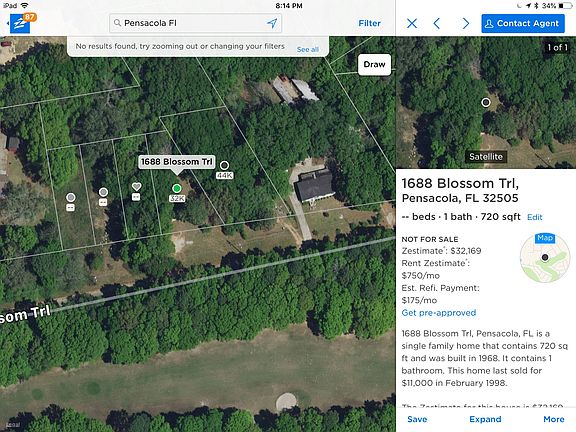Toggle the Satellite view label

tap(486, 157)
